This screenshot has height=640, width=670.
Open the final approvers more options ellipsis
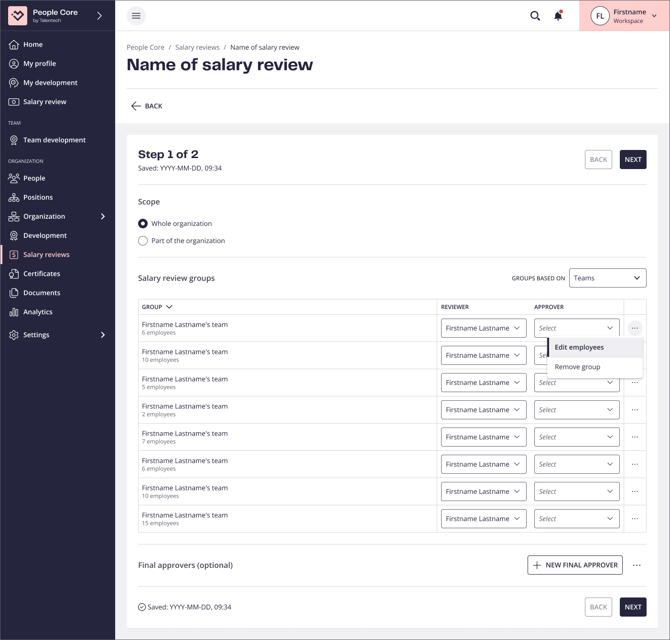point(637,565)
